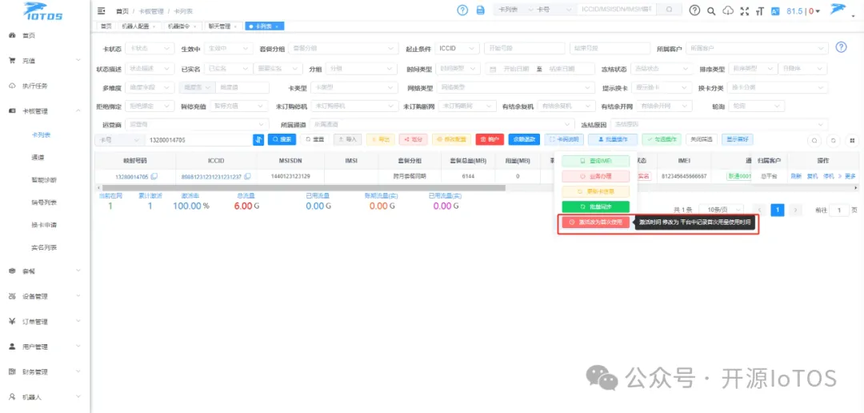The height and width of the screenshot is (413, 864).
Task: Toggle fullscreen with the expand arrows icon
Action: 745,11
